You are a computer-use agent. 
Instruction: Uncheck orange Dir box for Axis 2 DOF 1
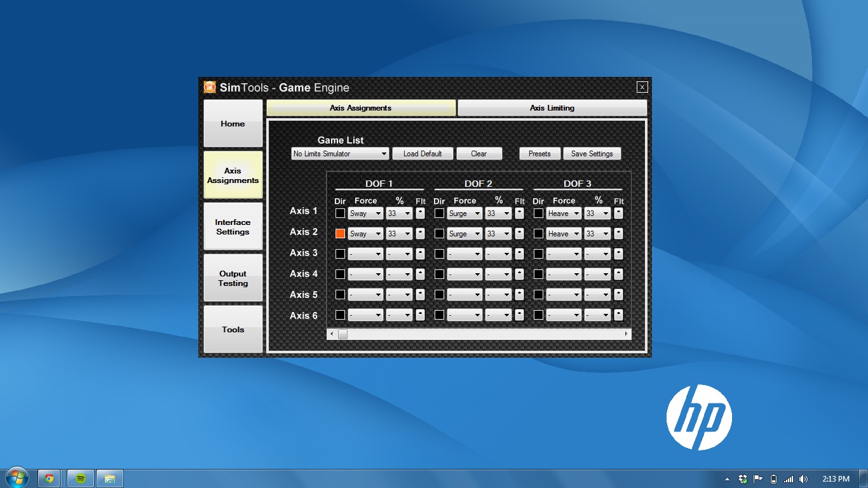(340, 234)
